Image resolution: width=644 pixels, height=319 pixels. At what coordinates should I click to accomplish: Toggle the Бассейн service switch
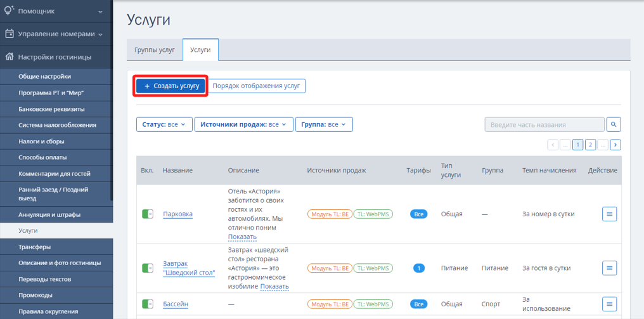(x=148, y=304)
